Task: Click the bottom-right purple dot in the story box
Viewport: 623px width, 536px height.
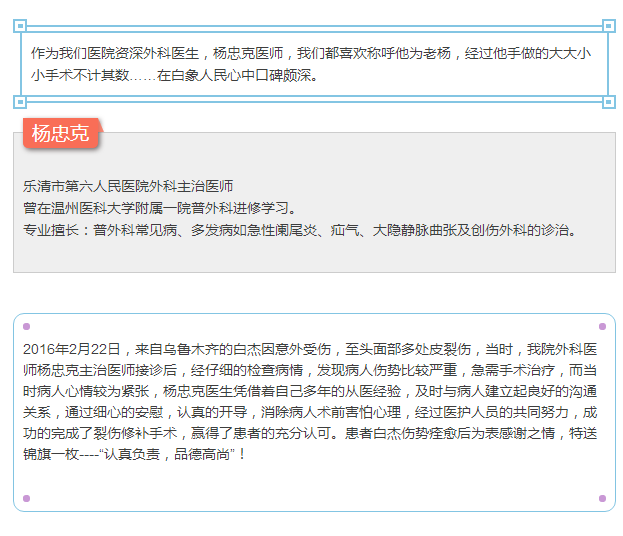Action: (x=602, y=498)
